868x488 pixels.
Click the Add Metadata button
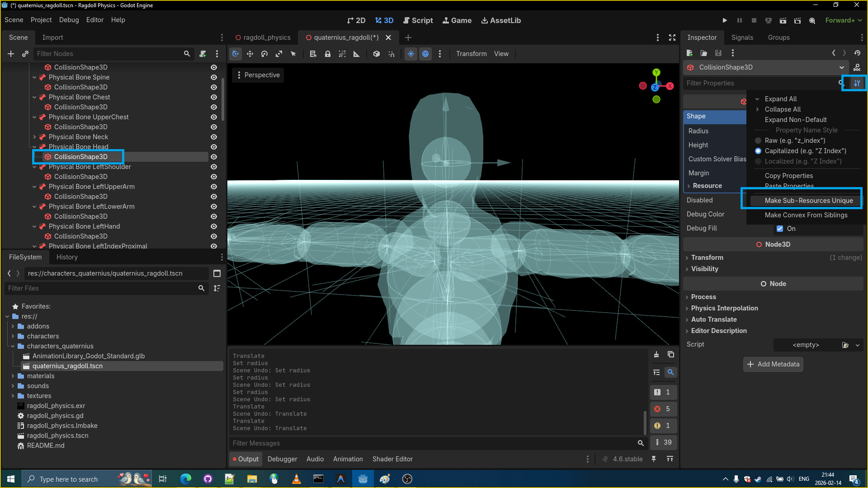click(x=773, y=364)
